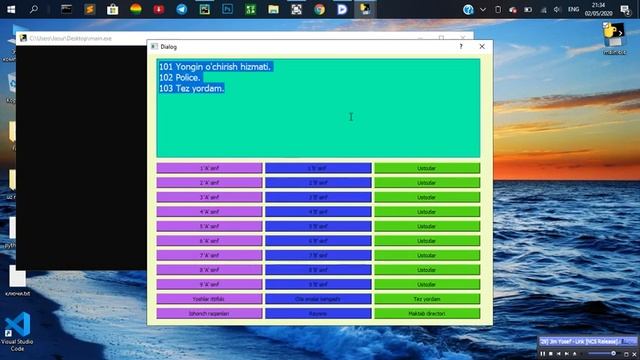Open Telegram from the taskbar
Screen dimensions: 640x360
[x=182, y=9]
